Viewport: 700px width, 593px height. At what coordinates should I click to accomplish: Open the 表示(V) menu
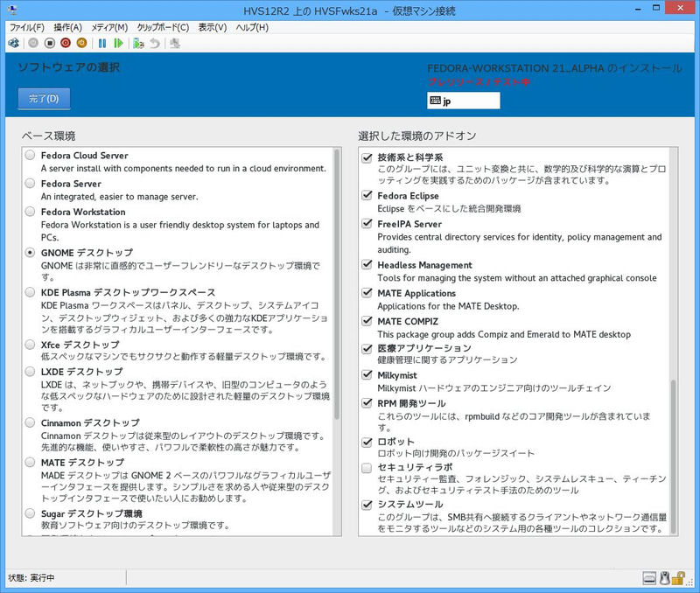click(x=213, y=28)
